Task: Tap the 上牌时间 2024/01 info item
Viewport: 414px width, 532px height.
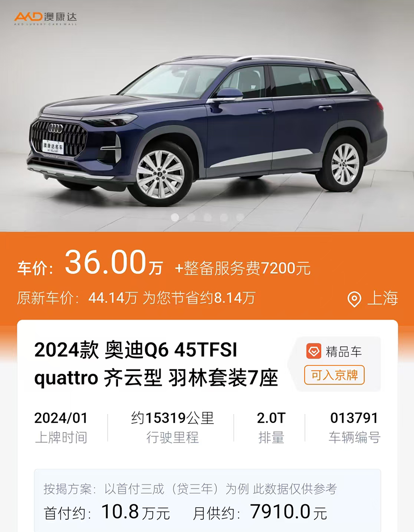Action: pyautogui.click(x=61, y=427)
